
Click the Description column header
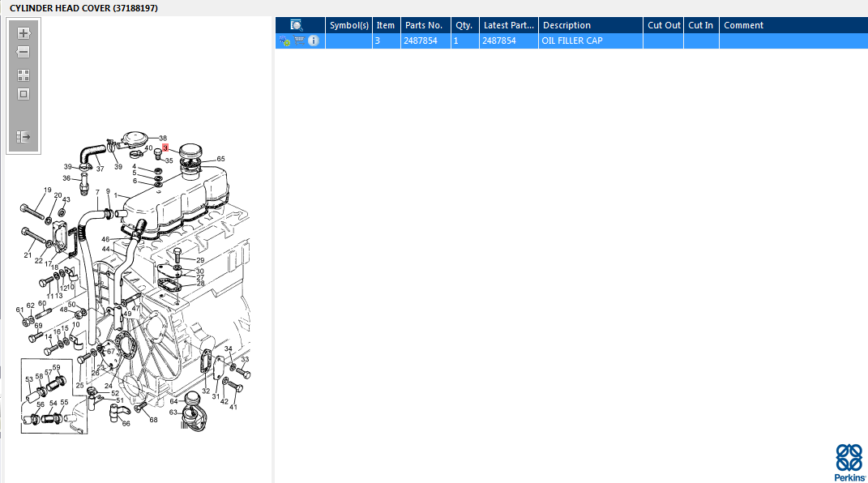(x=567, y=25)
